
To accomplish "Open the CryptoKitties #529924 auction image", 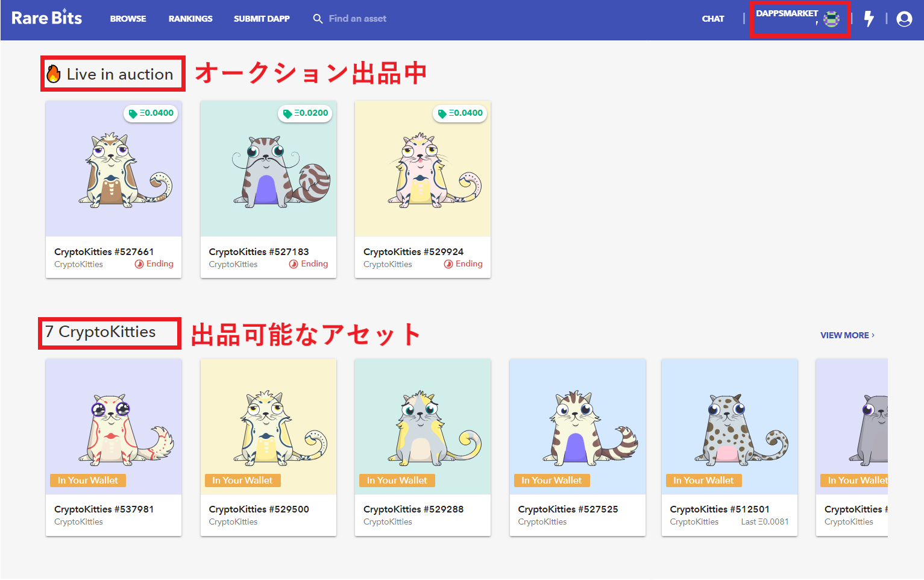I will (423, 169).
